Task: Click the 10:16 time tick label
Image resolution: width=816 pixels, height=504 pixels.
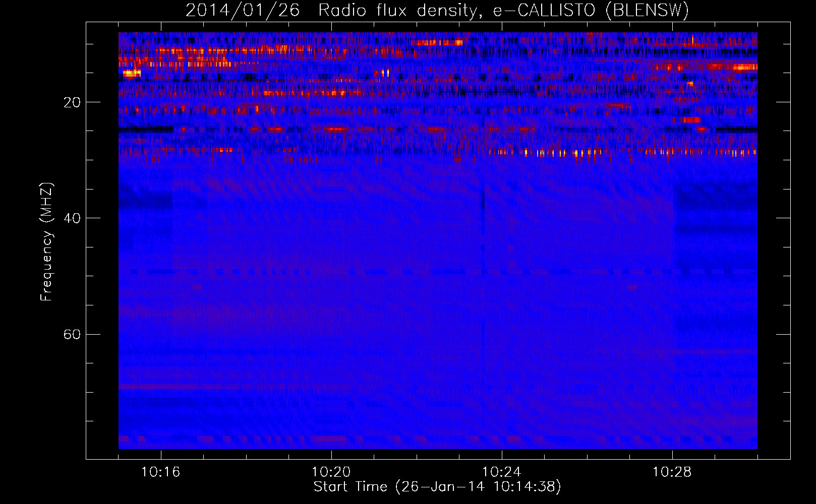Action: [160, 472]
